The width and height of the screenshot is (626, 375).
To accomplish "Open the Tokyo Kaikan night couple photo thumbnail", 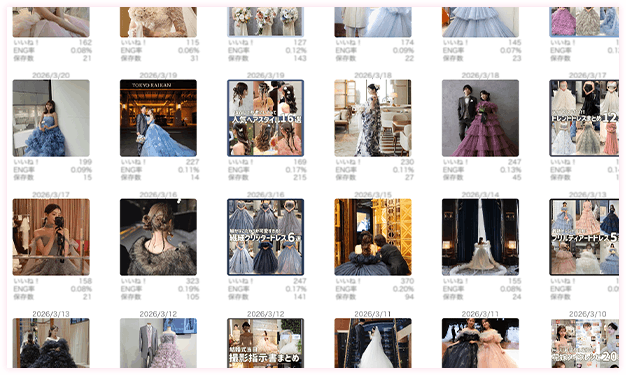I will click(158, 118).
